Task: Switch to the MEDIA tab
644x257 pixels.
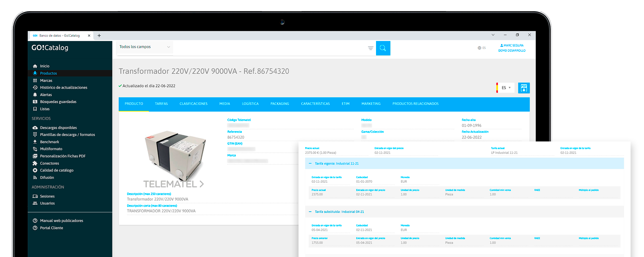Action: (225, 104)
